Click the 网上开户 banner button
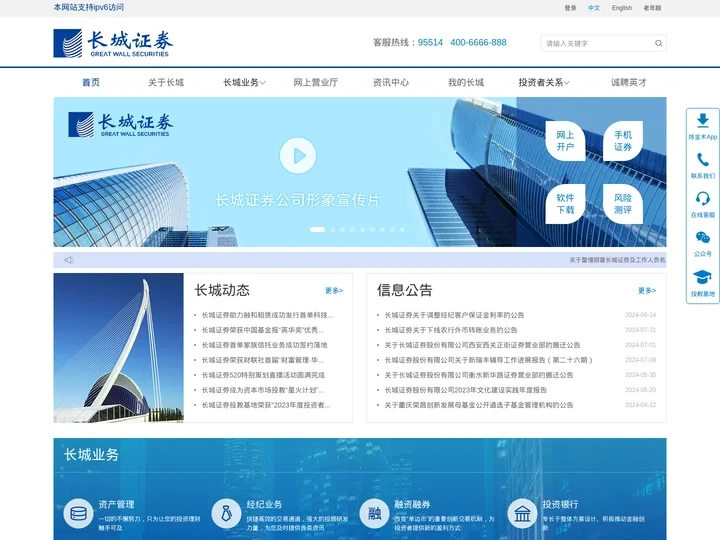Screen dimensions: 720x540 pyautogui.click(x=565, y=141)
